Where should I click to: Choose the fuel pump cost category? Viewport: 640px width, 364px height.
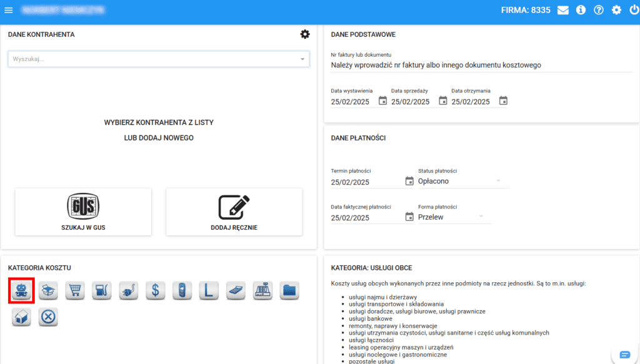102,290
